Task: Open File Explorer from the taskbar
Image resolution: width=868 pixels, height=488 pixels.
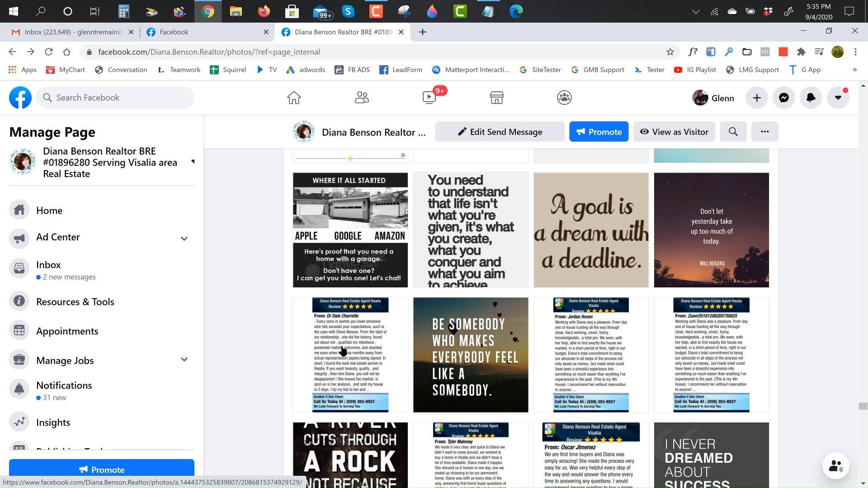Action: [236, 11]
